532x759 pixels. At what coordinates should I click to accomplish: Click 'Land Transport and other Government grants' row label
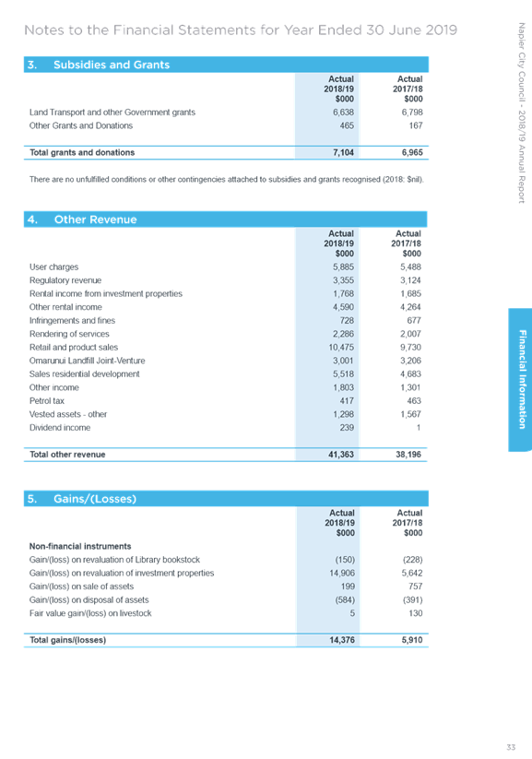pyautogui.click(x=112, y=113)
